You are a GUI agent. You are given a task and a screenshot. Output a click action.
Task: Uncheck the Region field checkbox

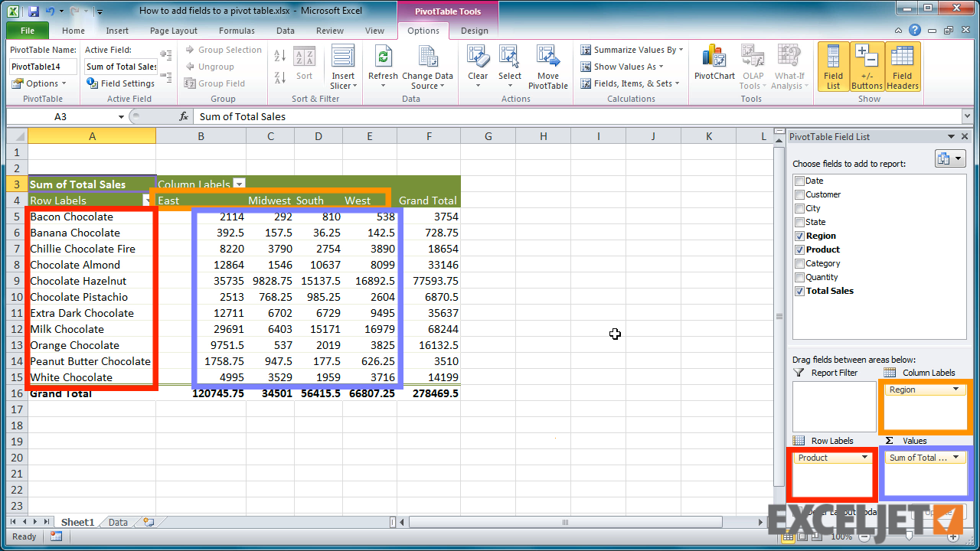click(799, 235)
